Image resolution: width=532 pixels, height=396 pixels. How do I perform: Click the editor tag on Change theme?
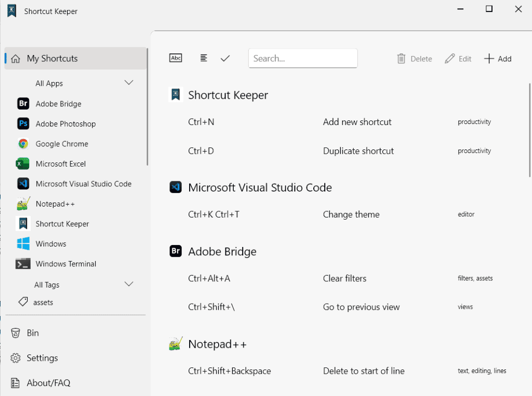coord(466,214)
